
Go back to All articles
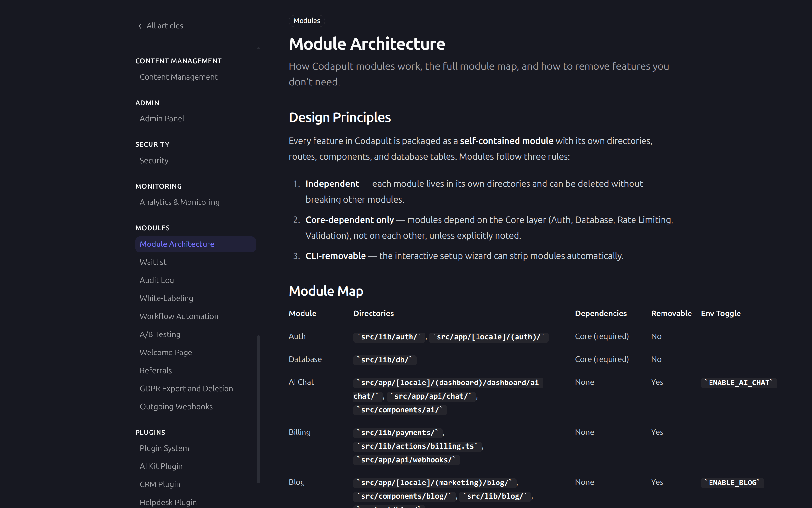tap(164, 26)
